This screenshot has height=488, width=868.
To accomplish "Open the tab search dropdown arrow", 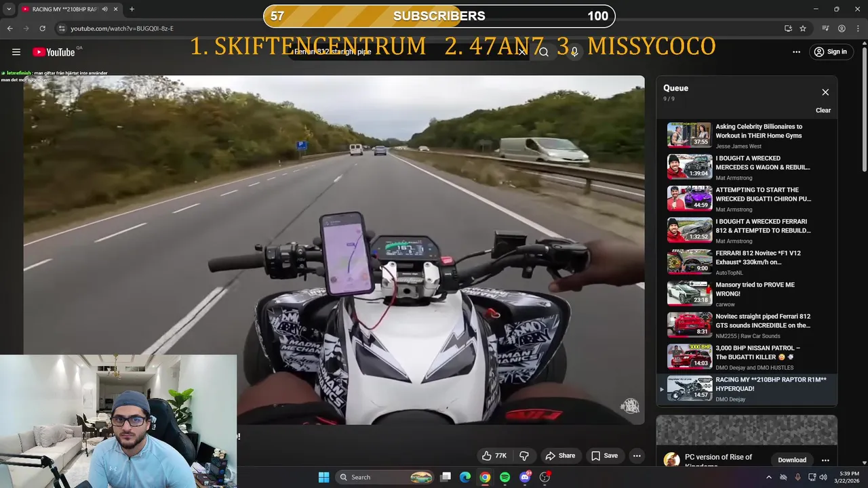I will tap(9, 9).
